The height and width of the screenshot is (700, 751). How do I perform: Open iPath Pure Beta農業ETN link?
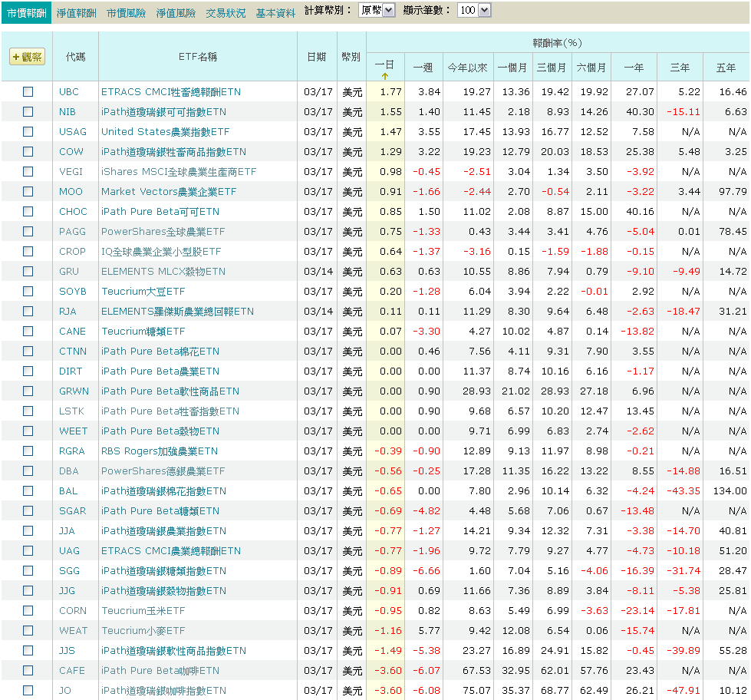click(160, 371)
